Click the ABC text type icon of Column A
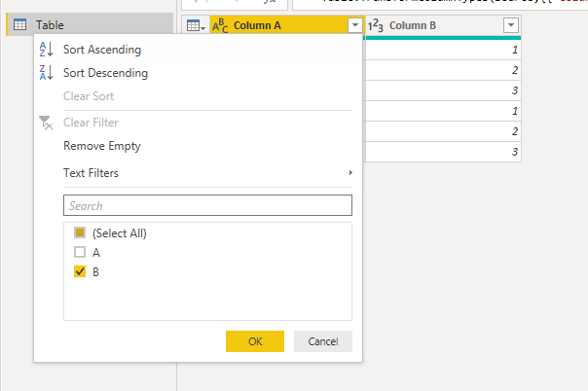Viewport: 588px width, 391px height. pyautogui.click(x=220, y=25)
